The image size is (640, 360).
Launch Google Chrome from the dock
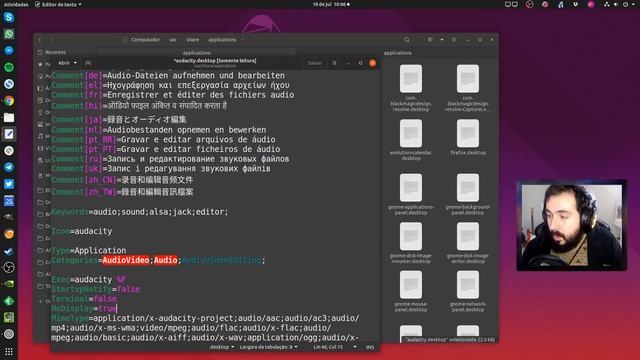click(x=9, y=101)
